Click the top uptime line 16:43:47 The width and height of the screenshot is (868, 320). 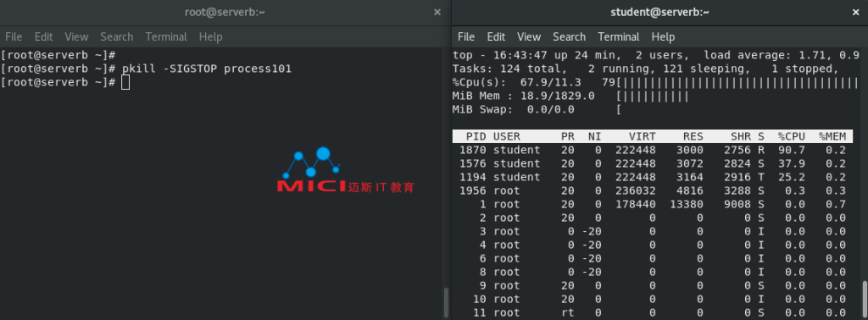[655, 55]
